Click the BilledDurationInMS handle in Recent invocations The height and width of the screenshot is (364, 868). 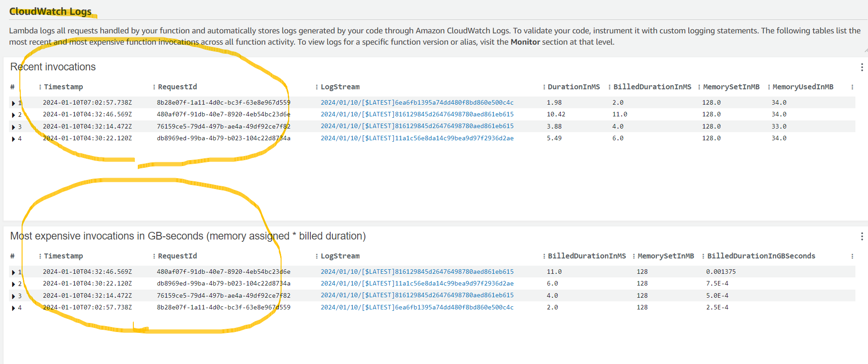(x=609, y=87)
